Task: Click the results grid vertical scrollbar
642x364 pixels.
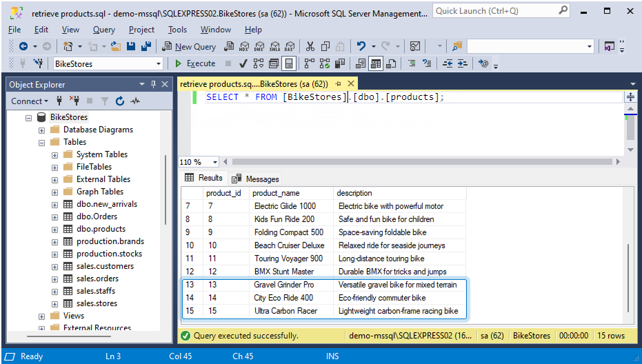Action: pyautogui.click(x=628, y=279)
